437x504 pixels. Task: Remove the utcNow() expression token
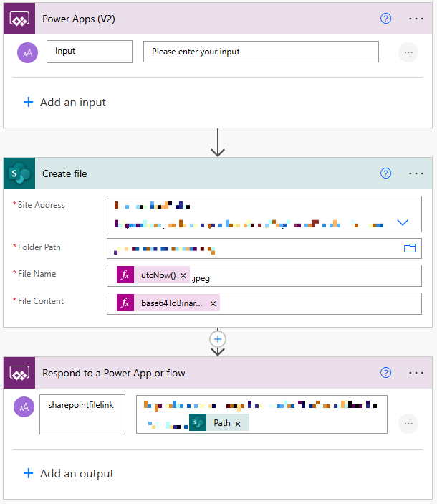tap(183, 276)
